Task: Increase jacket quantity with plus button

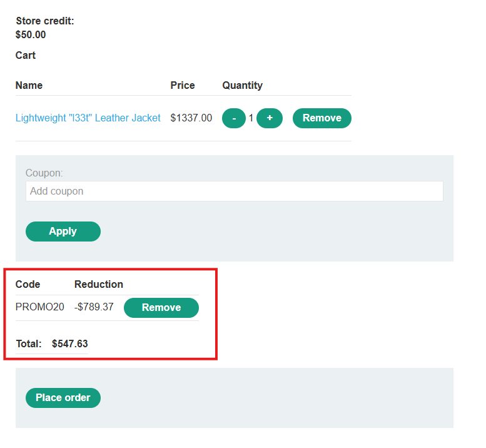Action: click(x=270, y=118)
